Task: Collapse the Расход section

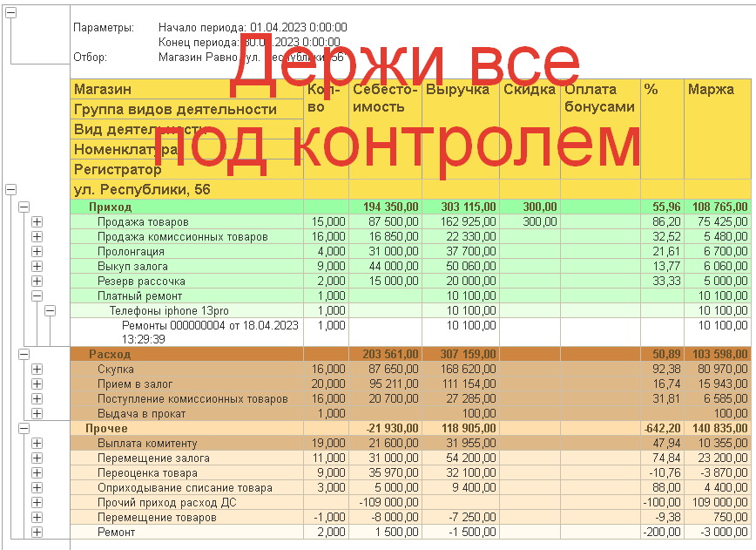Action: 24,354
